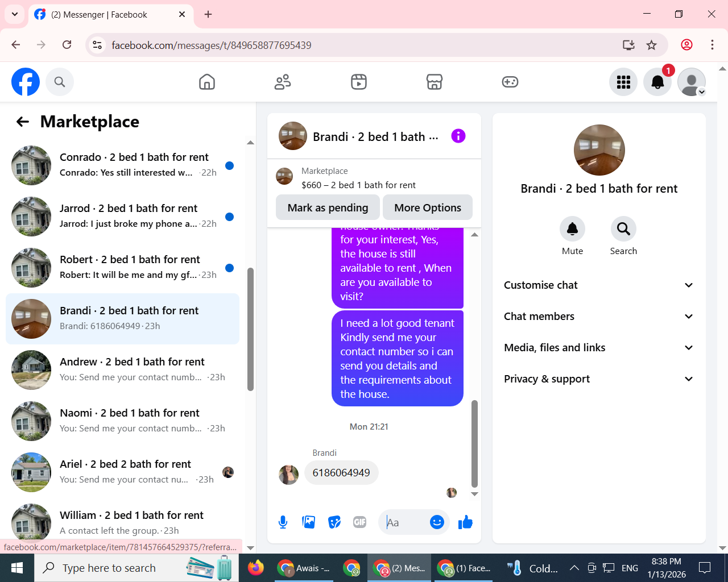
Task: Click the conversation information icon
Action: tap(458, 136)
